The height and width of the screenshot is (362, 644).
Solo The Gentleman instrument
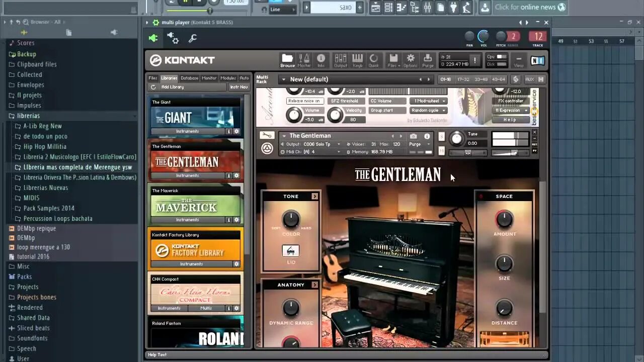441,137
